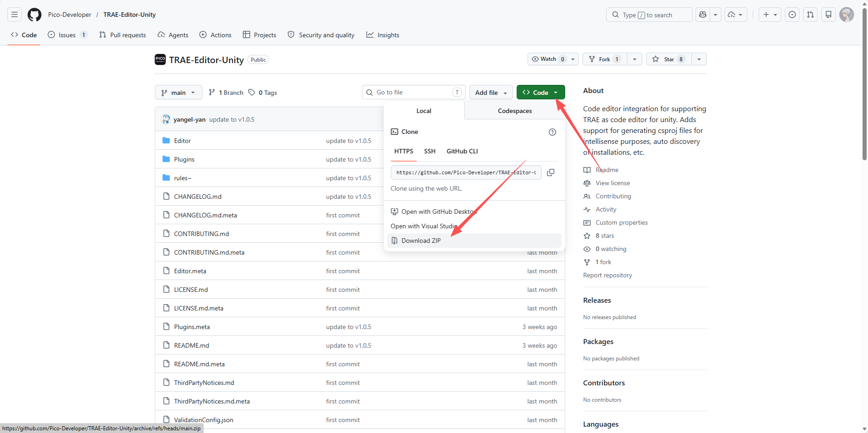Click the Plugins folder icon
The width and height of the screenshot is (868, 433).
click(x=166, y=159)
